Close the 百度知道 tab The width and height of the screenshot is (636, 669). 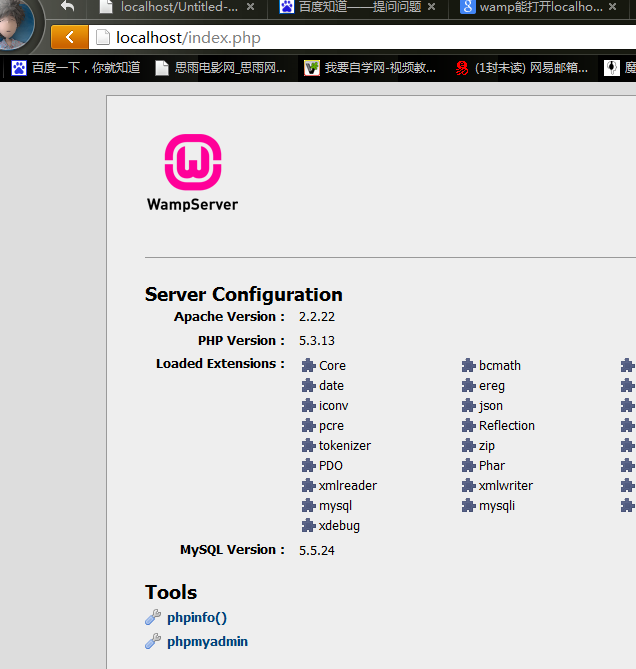(x=432, y=7)
